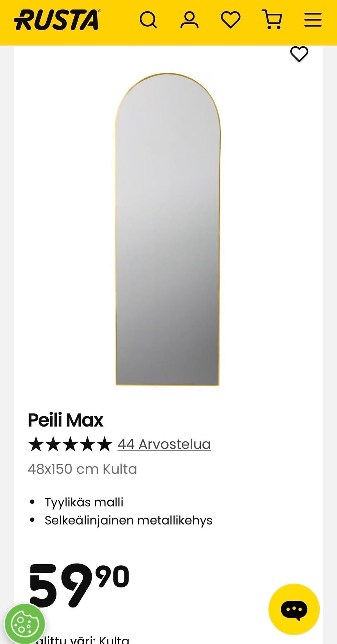Open the wishlist heart in header
This screenshot has width=337, height=644.
231,20
